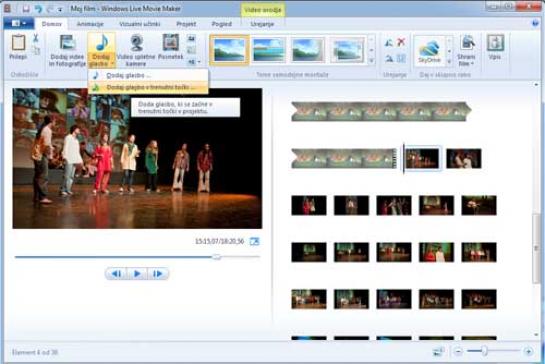The image size is (545, 364).
Task: Click the rotate left icon in Urejanje group
Action: 389,43
